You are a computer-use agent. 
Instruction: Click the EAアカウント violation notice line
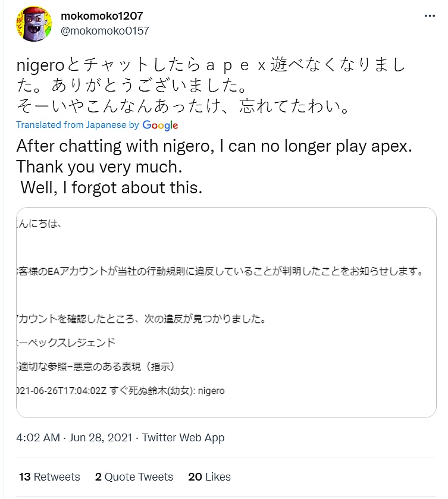[220, 271]
